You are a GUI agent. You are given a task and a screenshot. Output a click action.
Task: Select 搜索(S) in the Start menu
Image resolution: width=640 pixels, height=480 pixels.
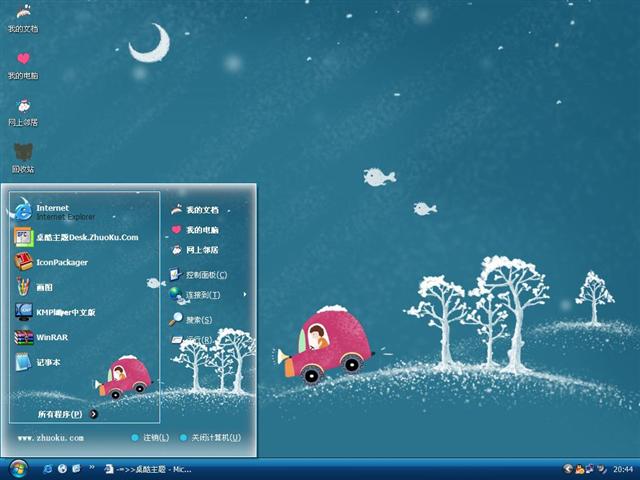click(x=195, y=320)
